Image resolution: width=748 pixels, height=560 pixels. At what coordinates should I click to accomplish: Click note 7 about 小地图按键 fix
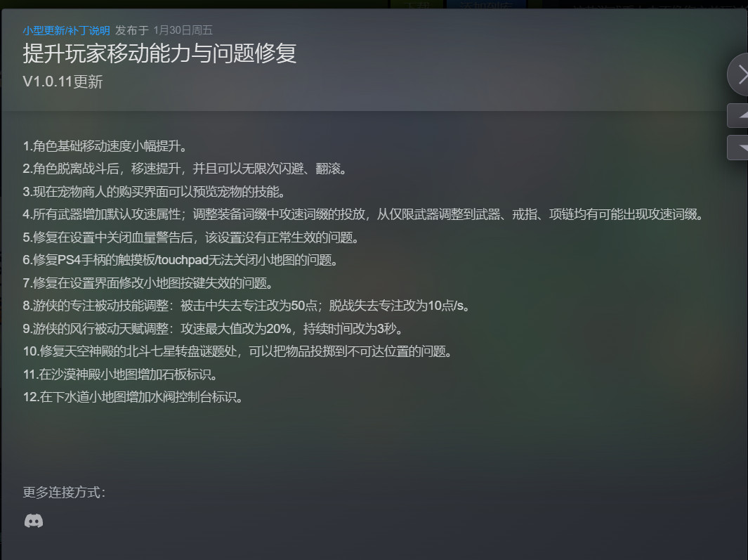coord(147,283)
